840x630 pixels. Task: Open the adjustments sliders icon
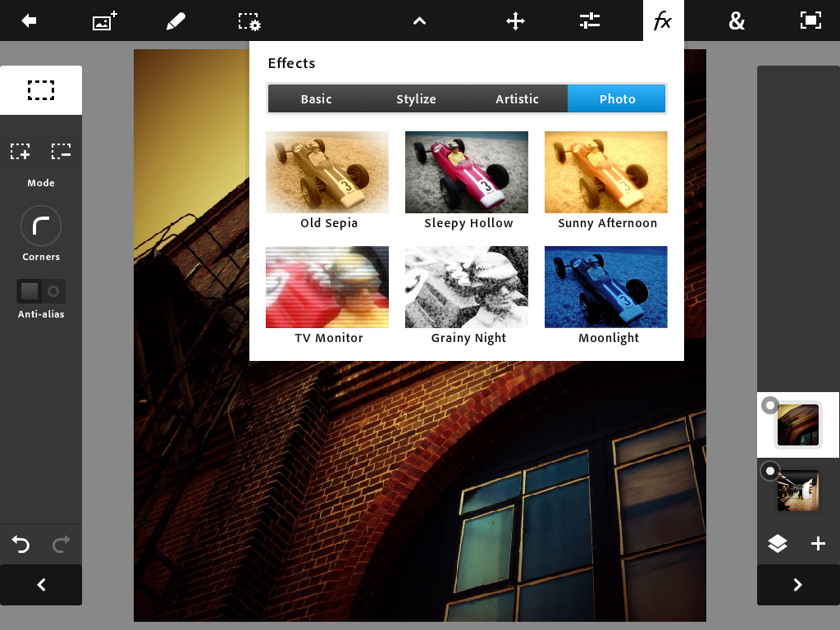pos(590,21)
